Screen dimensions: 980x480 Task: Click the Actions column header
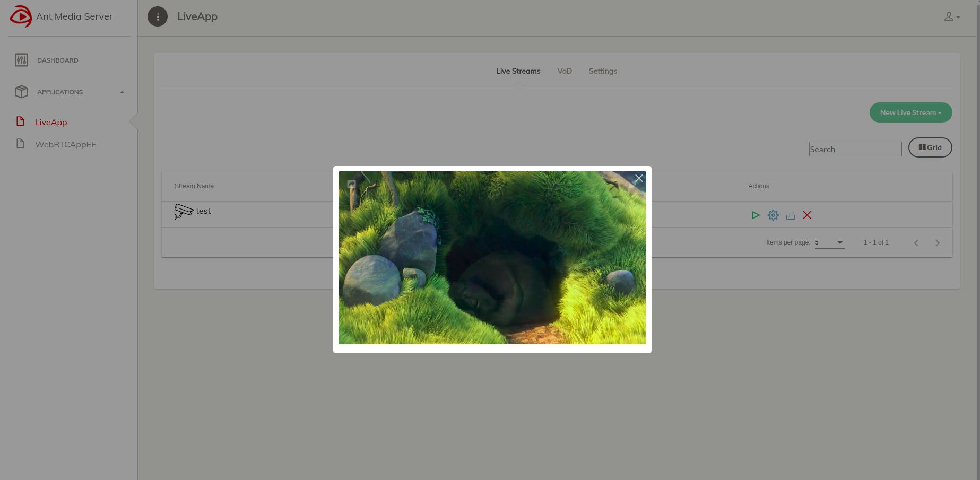click(759, 186)
